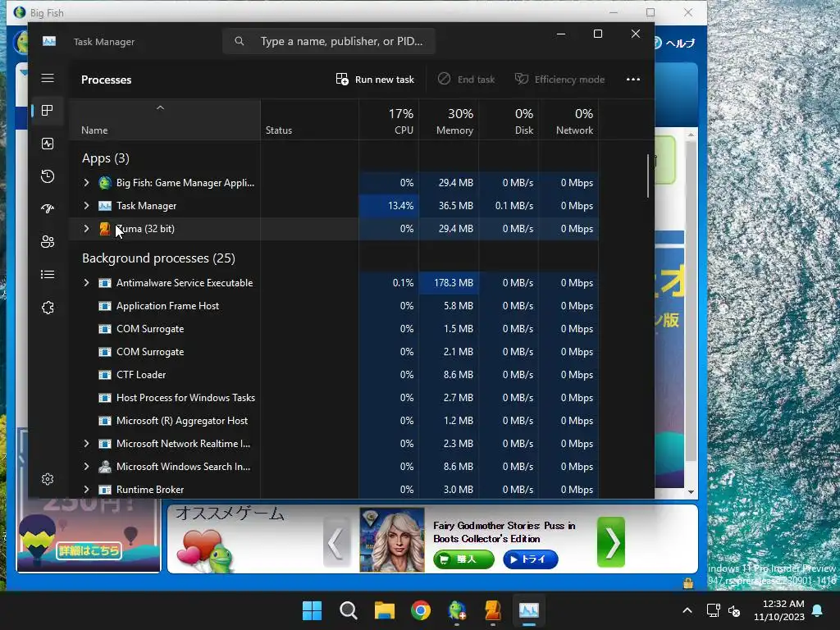Open Google Chrome from the taskbar
840x630 pixels.
click(421, 610)
